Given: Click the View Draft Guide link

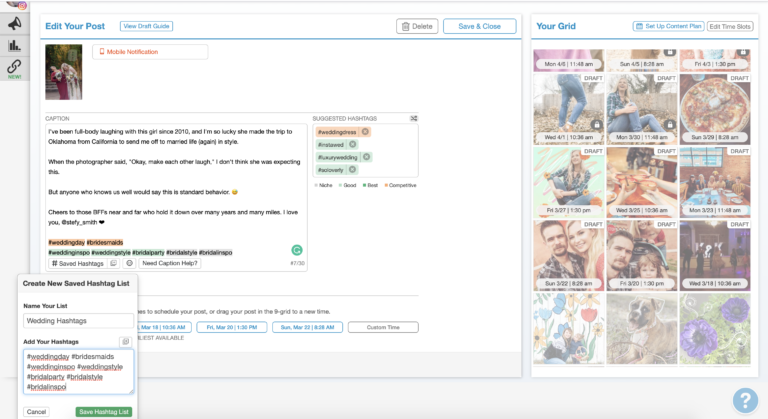Looking at the screenshot, I should (146, 26).
